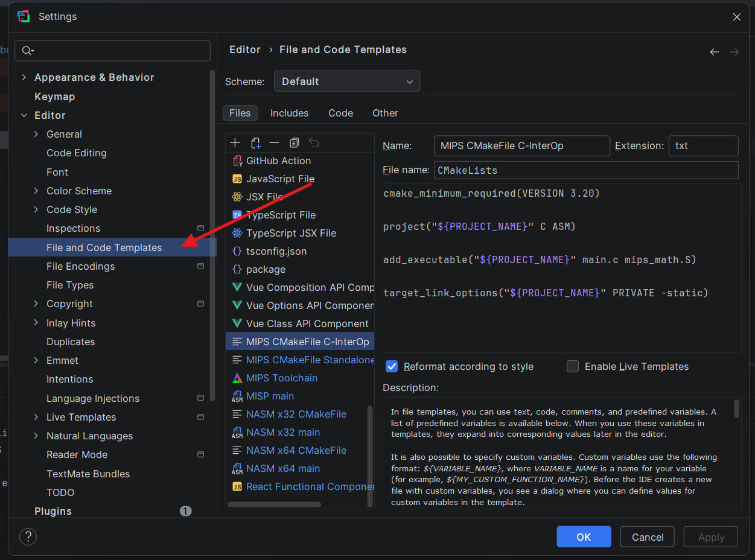This screenshot has height=560, width=755.
Task: Click the help question mark icon
Action: tap(28, 536)
